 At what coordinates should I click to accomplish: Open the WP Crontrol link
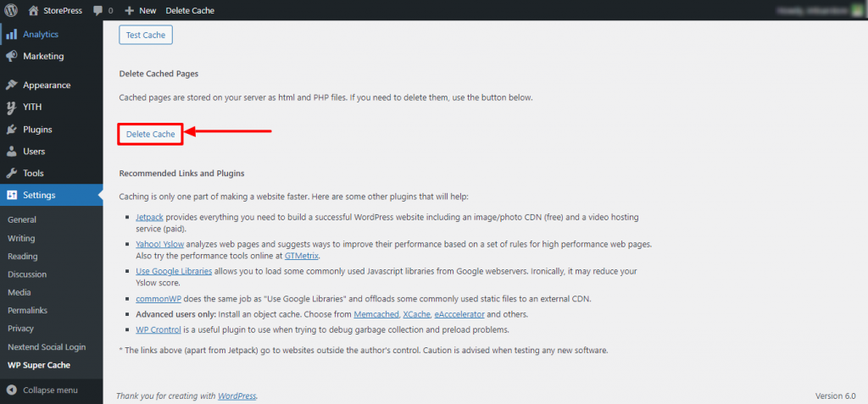(x=159, y=329)
